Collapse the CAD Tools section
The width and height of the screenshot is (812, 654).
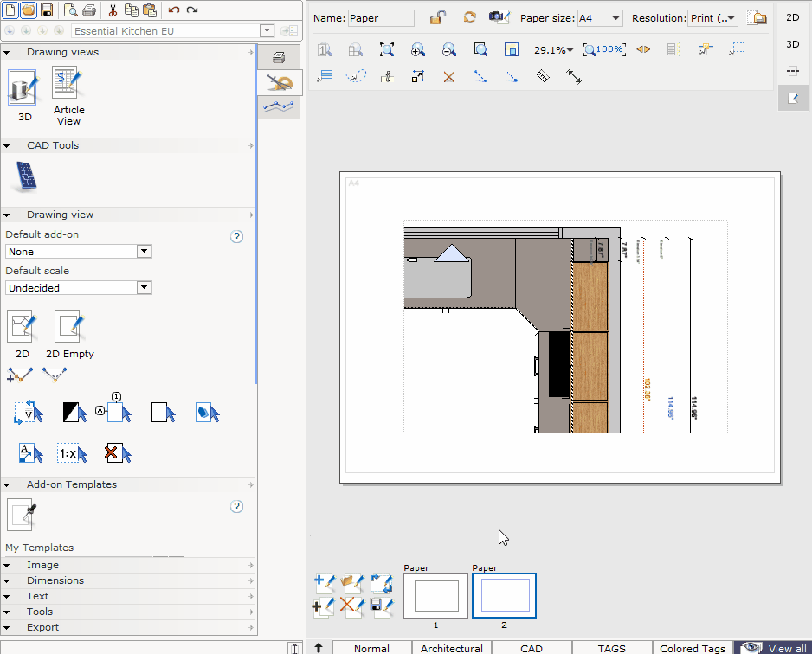pyautogui.click(x=7, y=146)
